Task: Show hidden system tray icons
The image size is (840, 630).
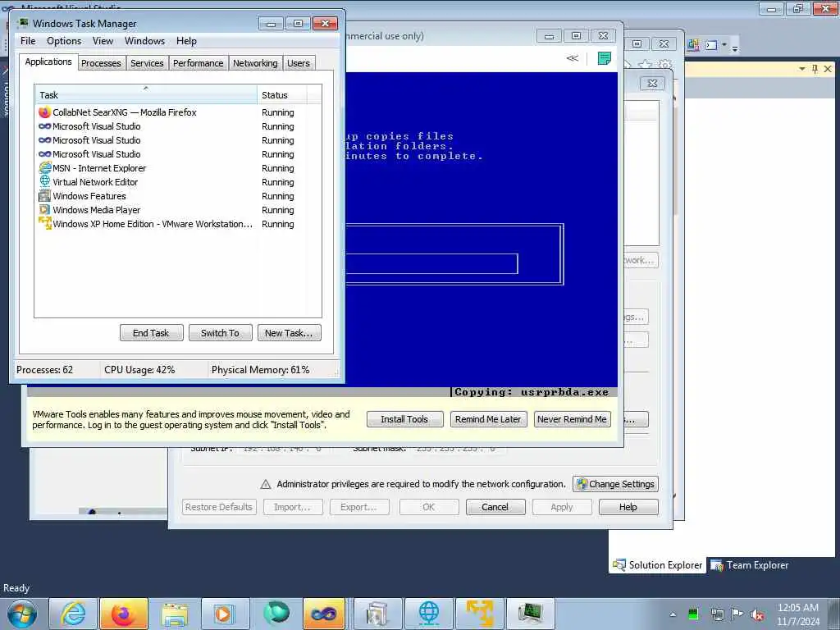Action: [673, 614]
